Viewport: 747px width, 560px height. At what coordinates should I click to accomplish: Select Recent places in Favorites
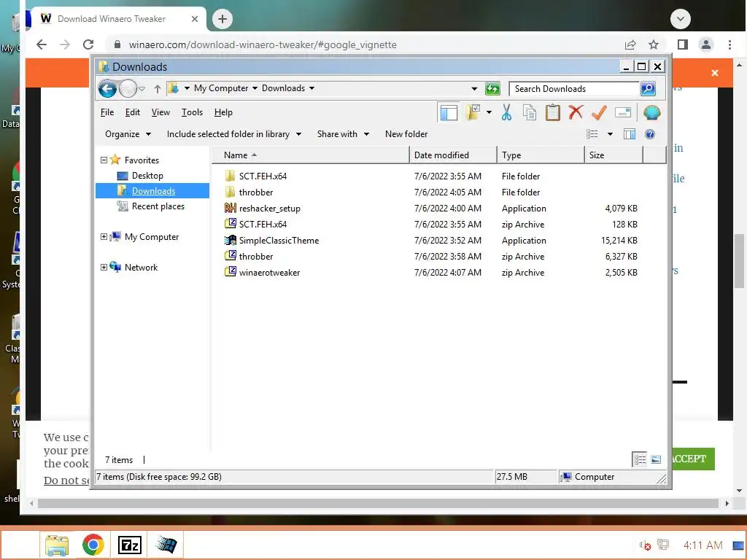point(158,206)
